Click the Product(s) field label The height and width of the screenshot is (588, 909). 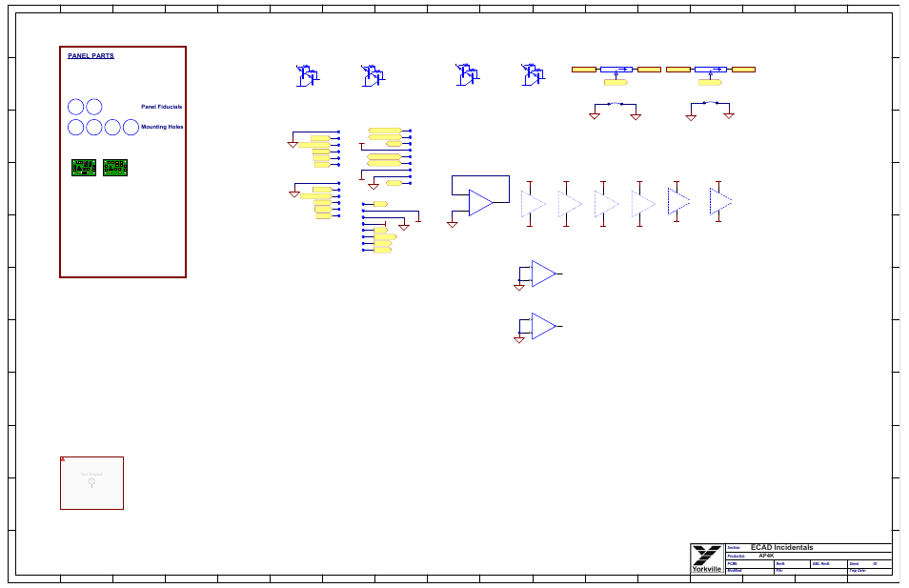[736, 557]
